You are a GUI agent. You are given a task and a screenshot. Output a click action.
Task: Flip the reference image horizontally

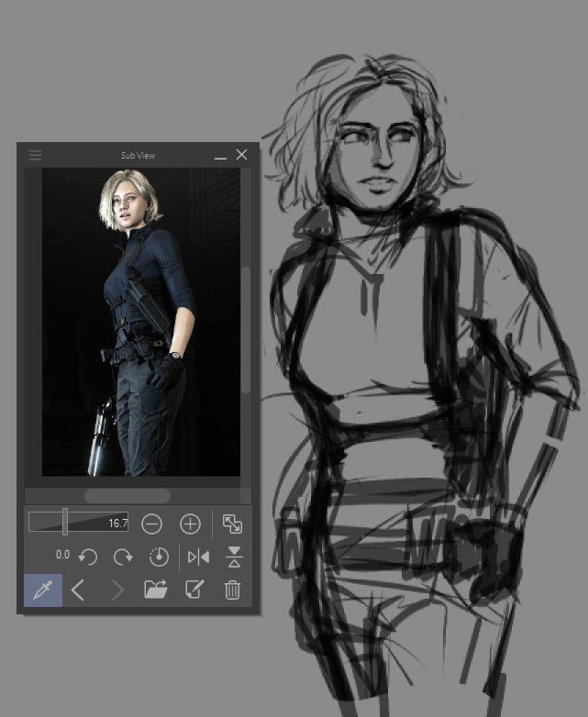coord(198,557)
